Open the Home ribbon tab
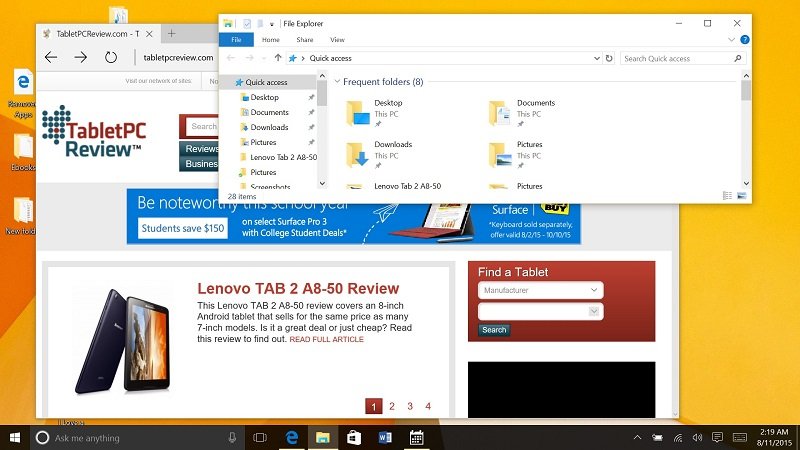Image resolution: width=800 pixels, height=450 pixels. pyautogui.click(x=270, y=40)
